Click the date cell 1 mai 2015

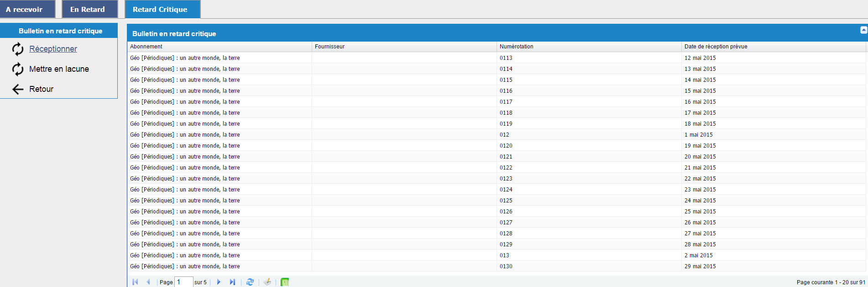point(774,135)
